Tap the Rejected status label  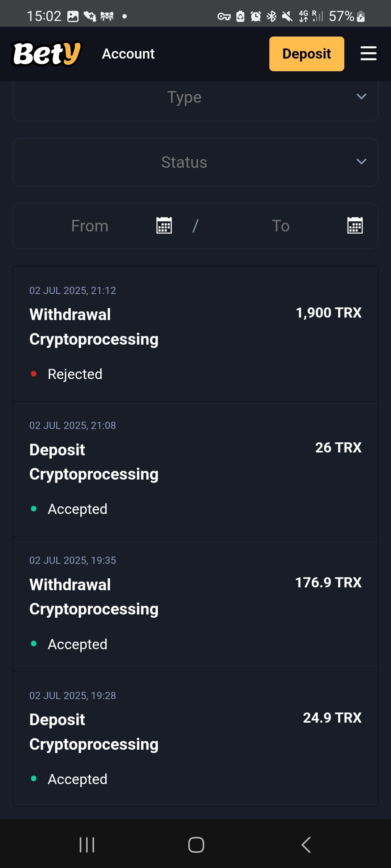pos(75,374)
